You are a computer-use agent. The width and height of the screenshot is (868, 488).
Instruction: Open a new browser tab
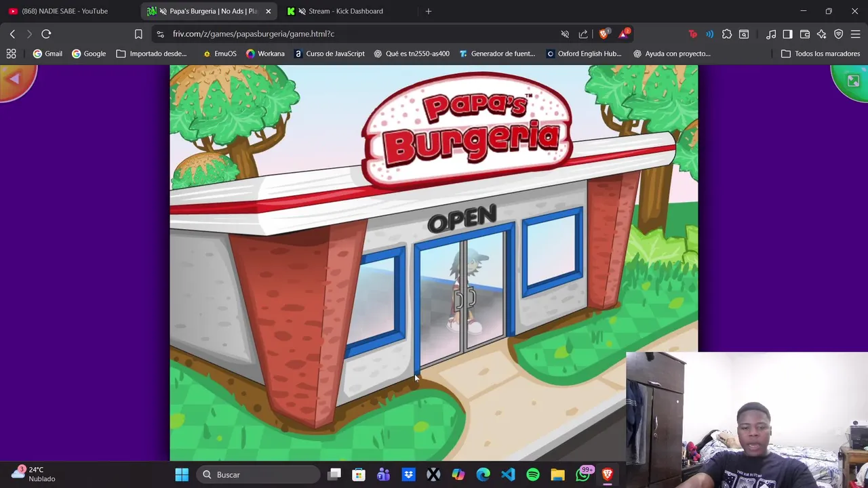(x=428, y=11)
